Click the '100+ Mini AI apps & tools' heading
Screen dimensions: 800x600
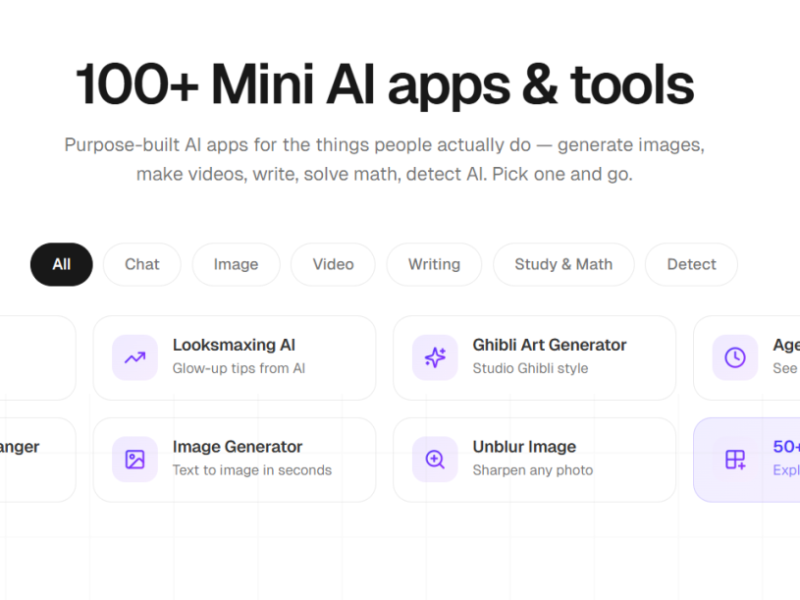(385, 85)
